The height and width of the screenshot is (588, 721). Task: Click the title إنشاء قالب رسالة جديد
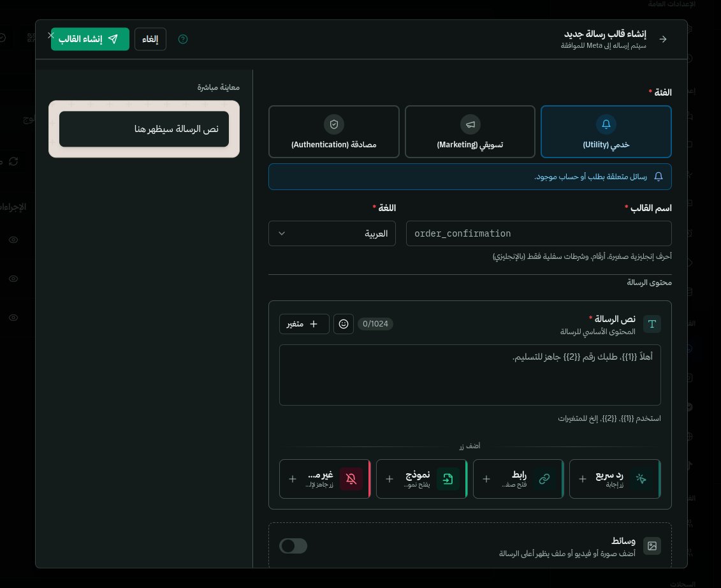pos(605,34)
